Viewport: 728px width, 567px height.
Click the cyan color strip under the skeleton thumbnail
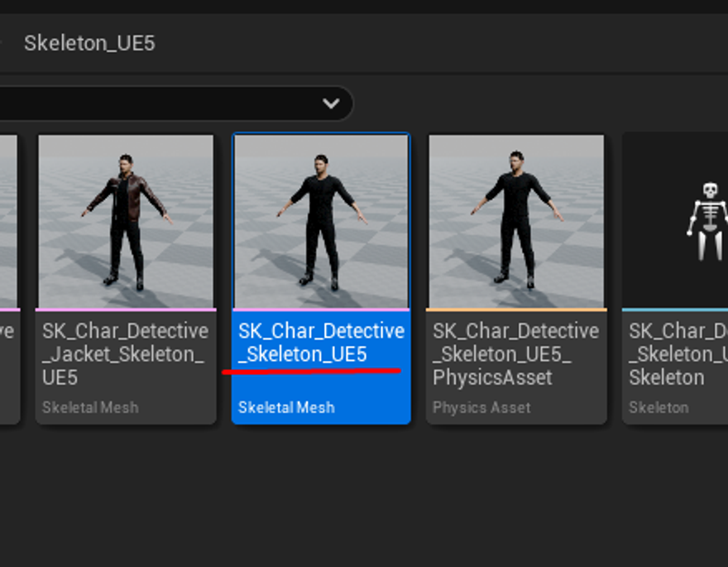[x=675, y=310]
